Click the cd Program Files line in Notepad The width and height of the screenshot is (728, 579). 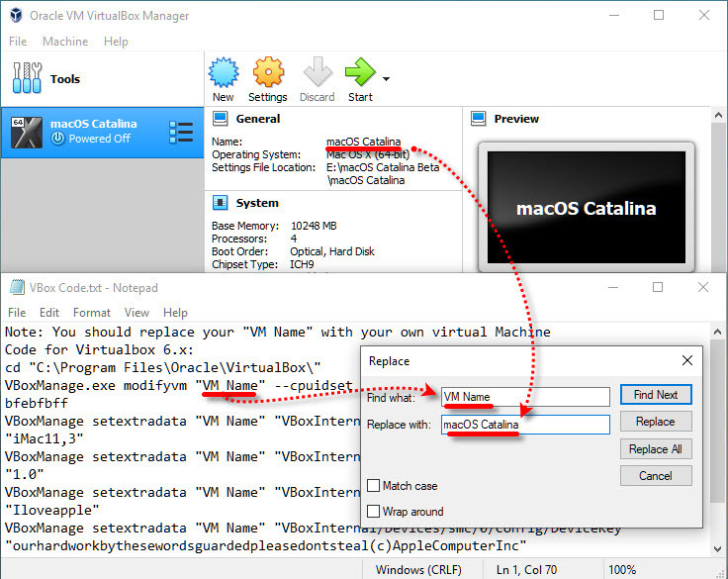(x=162, y=367)
